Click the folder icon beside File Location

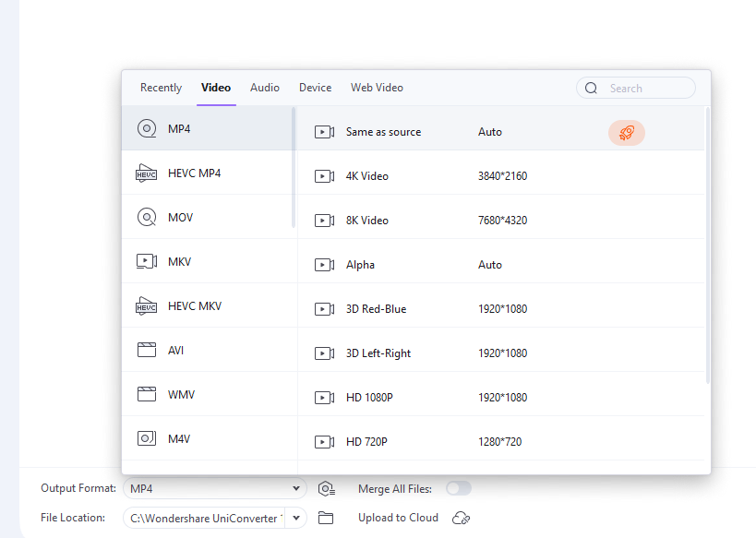[x=325, y=518]
